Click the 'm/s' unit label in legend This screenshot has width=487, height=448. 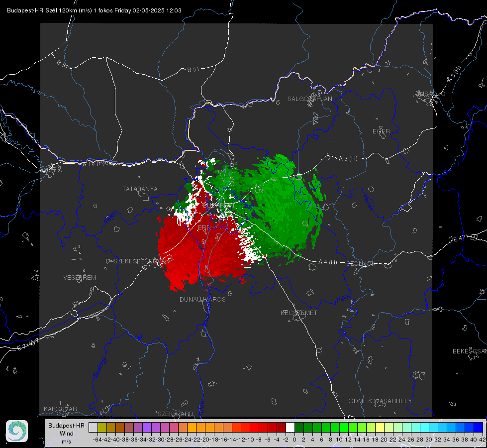coord(67,442)
